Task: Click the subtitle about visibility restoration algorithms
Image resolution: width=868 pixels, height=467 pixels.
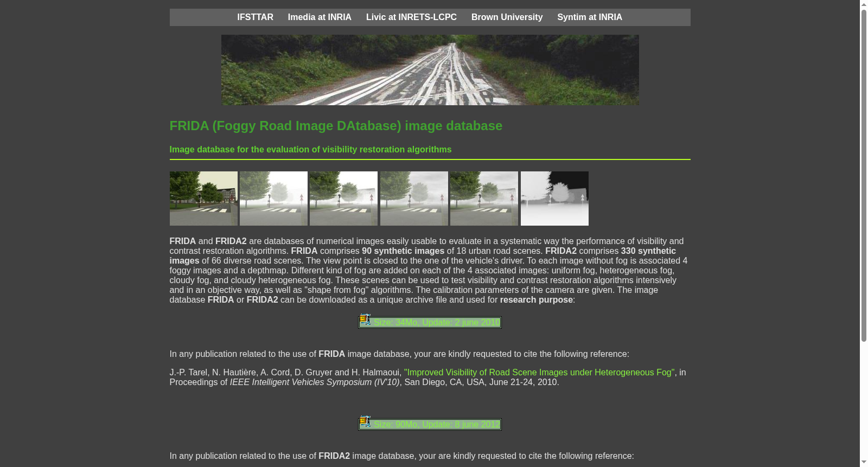Action: 310,150
